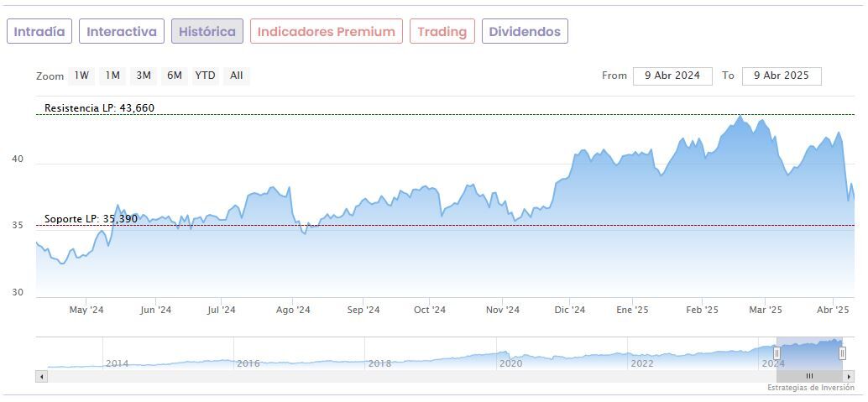Viewport: 868px width, 402px height.
Task: Select the Histórica tab
Action: pos(207,32)
